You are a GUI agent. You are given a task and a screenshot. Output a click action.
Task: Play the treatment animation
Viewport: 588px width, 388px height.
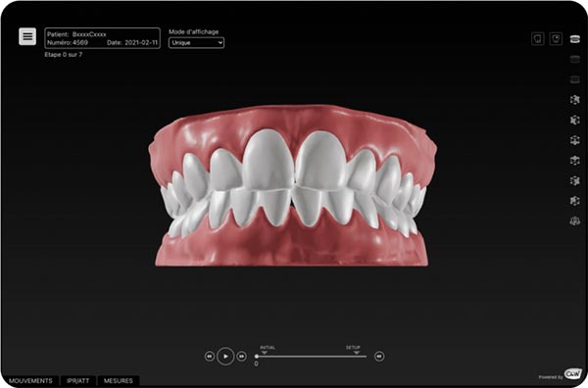(x=225, y=356)
